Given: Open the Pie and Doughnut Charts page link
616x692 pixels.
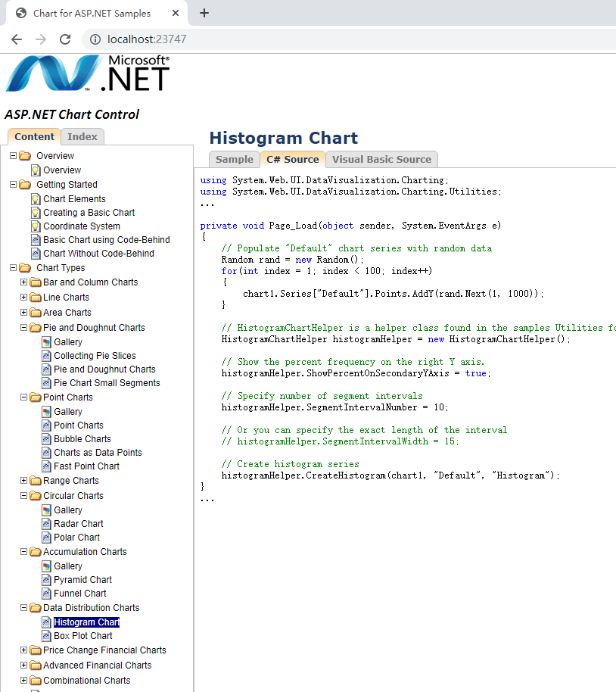Looking at the screenshot, I should pyautogui.click(x=104, y=369).
